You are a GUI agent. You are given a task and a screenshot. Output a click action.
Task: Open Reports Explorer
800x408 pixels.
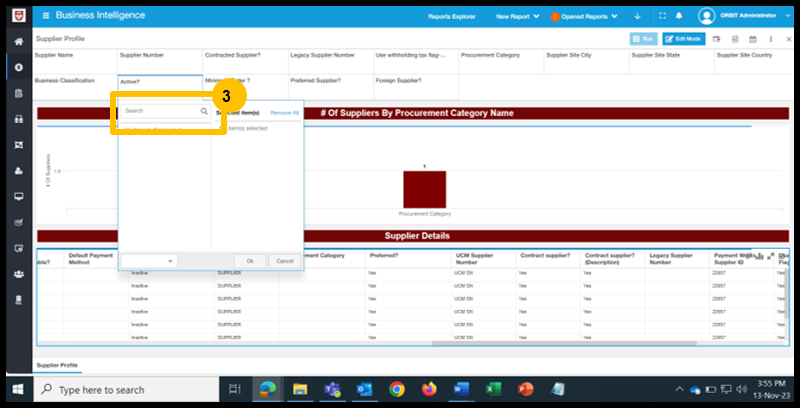[x=452, y=16]
